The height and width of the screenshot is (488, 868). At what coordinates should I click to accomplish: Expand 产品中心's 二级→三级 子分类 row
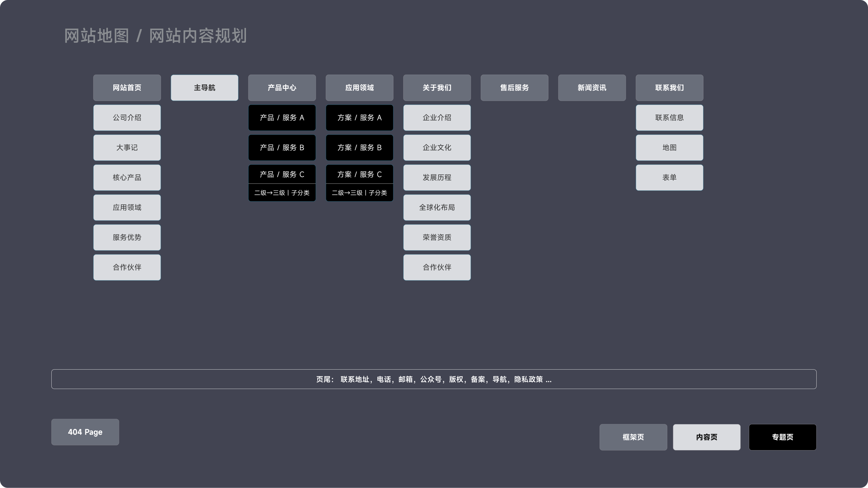coord(282,193)
